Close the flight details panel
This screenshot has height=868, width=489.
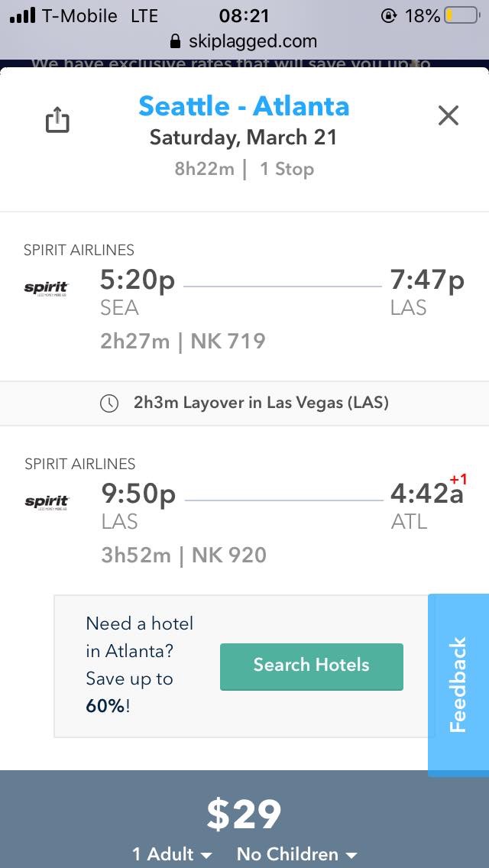tap(449, 115)
